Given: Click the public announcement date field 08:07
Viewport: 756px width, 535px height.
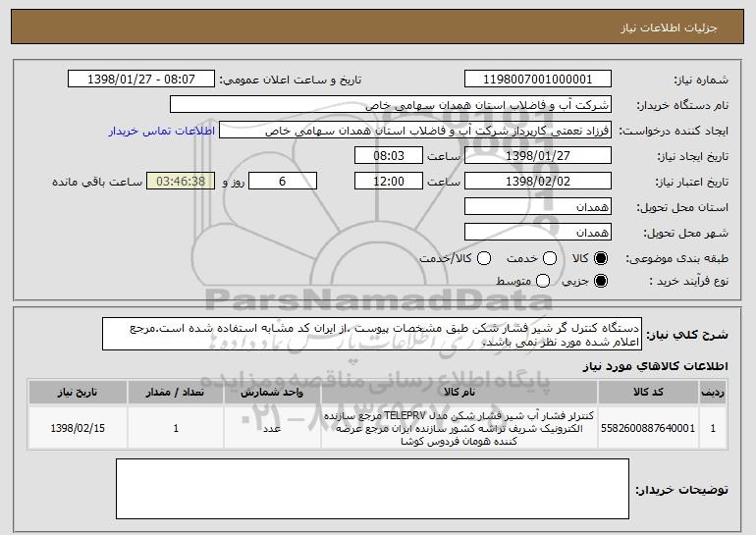Looking at the screenshot, I should (141, 80).
